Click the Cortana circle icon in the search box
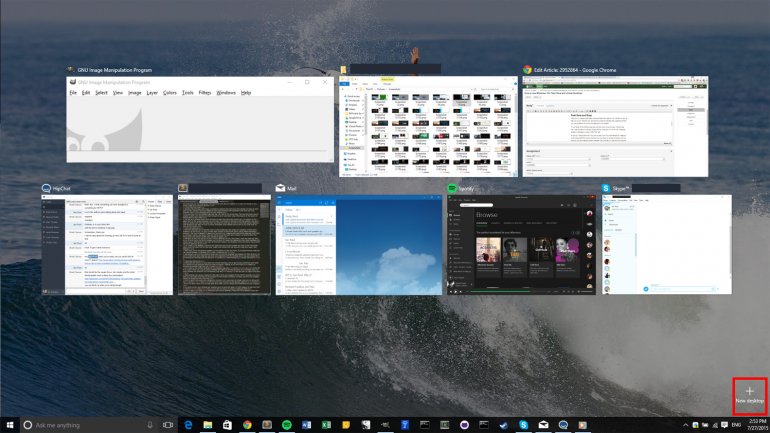770x433 pixels. click(x=28, y=425)
